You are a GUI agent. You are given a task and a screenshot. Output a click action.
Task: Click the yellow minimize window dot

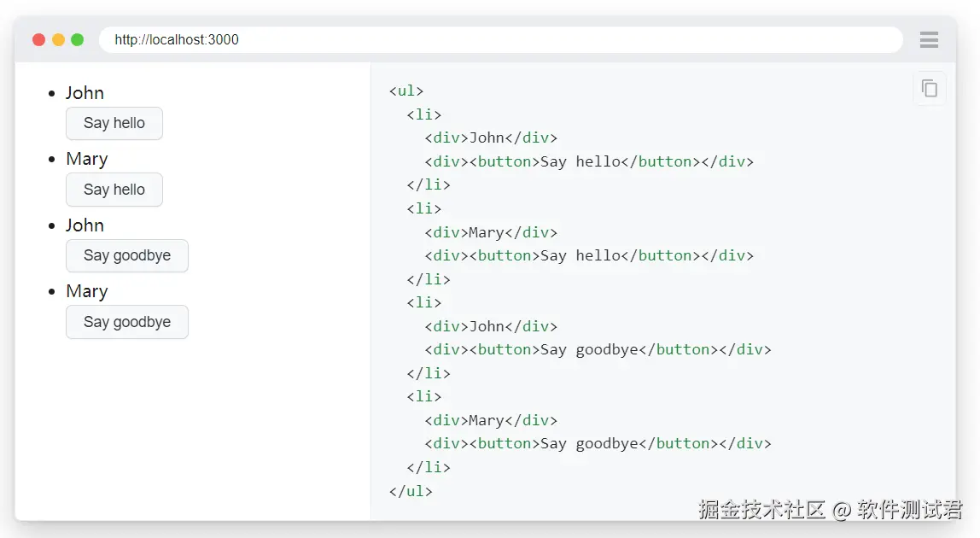point(58,39)
